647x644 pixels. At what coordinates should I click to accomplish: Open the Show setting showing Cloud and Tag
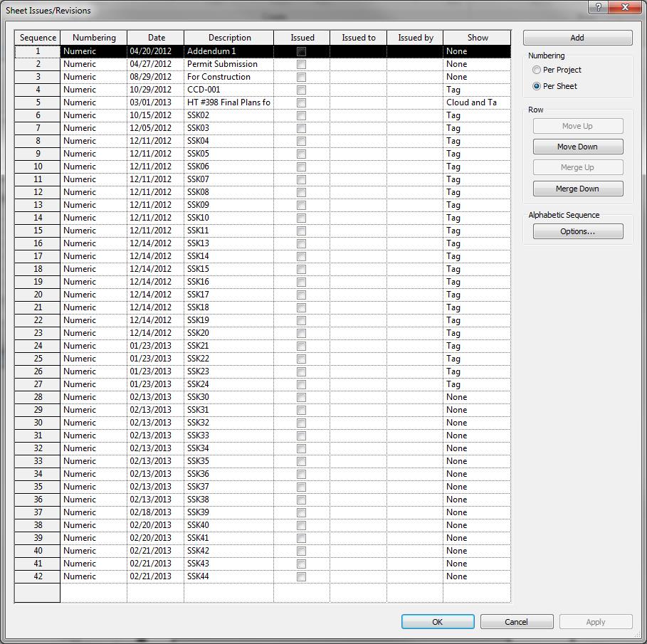point(477,102)
